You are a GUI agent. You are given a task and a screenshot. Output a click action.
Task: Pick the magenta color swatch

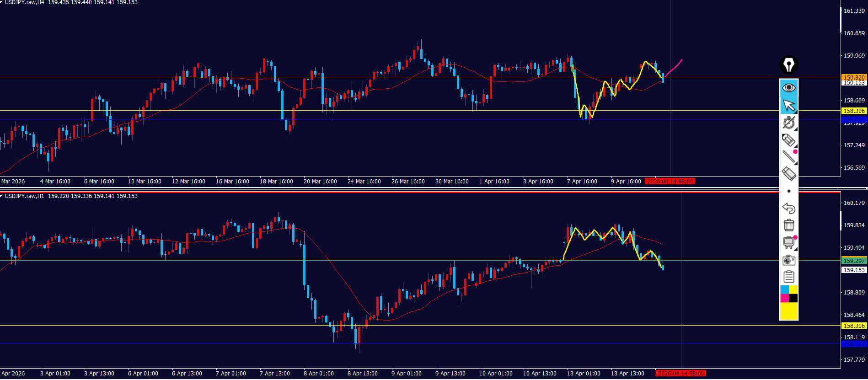(784, 298)
